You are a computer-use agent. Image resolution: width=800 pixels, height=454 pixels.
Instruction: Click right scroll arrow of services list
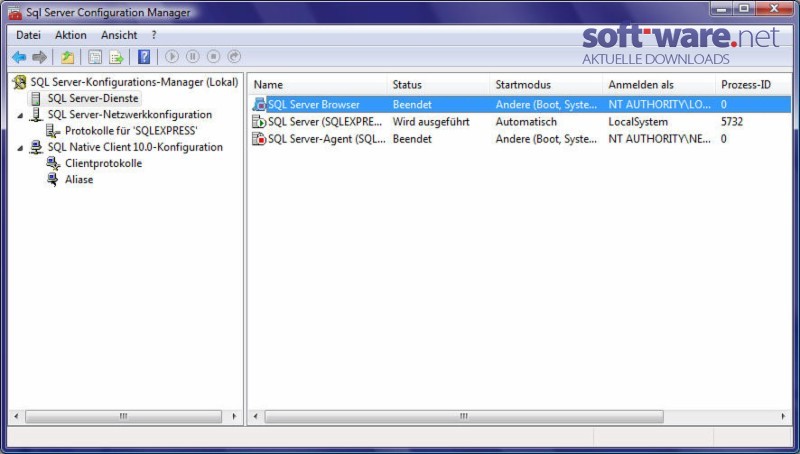(x=783, y=416)
